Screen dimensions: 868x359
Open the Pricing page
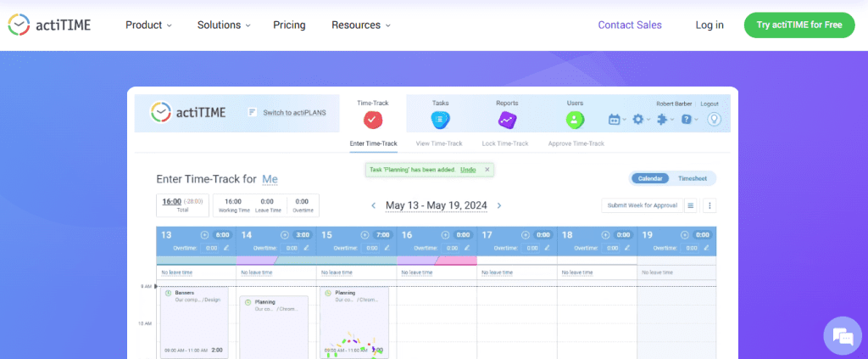coord(289,25)
